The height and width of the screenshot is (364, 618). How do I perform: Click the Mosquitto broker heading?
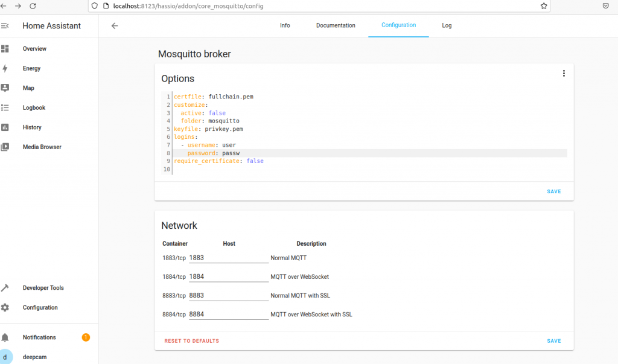point(194,54)
